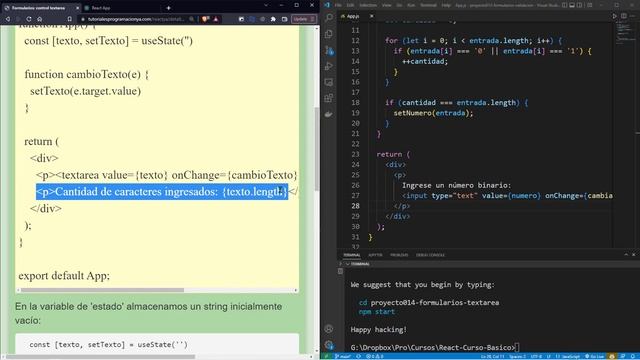The width and height of the screenshot is (640, 360).
Task: Toggle bottom panel layout icon in title bar
Action: coord(572,5)
